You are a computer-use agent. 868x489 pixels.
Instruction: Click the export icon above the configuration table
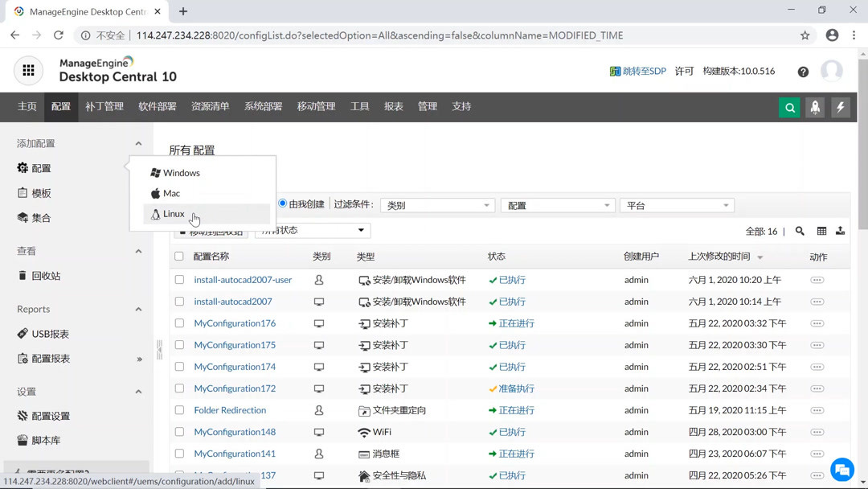click(x=840, y=231)
